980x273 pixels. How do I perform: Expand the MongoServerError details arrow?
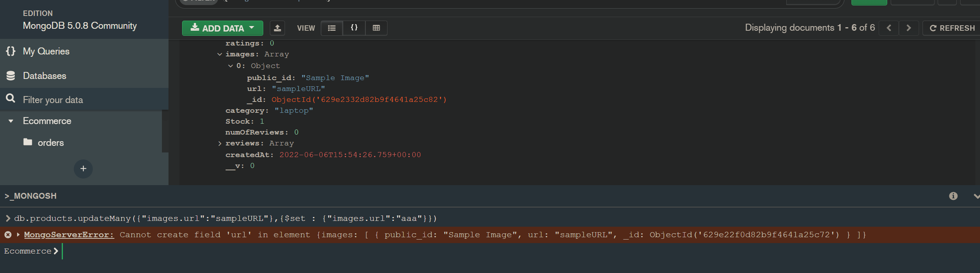(18, 235)
